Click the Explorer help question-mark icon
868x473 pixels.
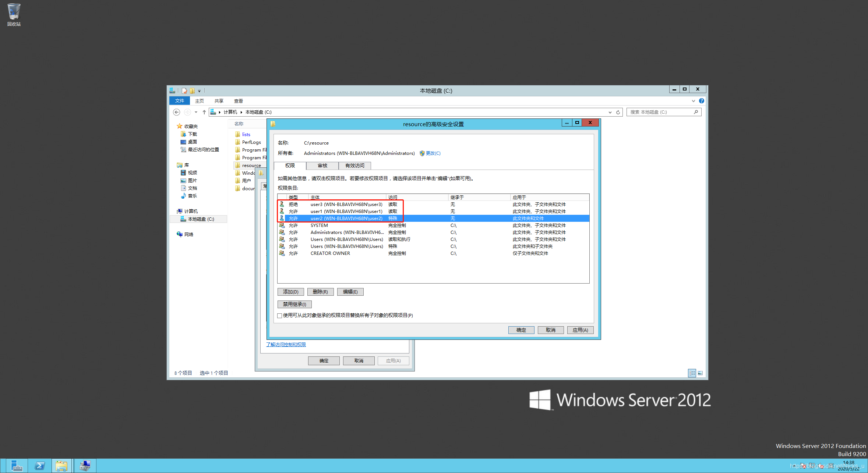click(x=702, y=101)
